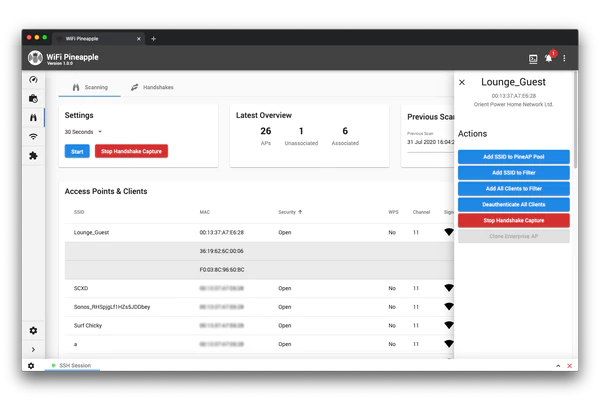Open the SSH Session tab
This screenshot has height=400, width=600.
click(72, 366)
